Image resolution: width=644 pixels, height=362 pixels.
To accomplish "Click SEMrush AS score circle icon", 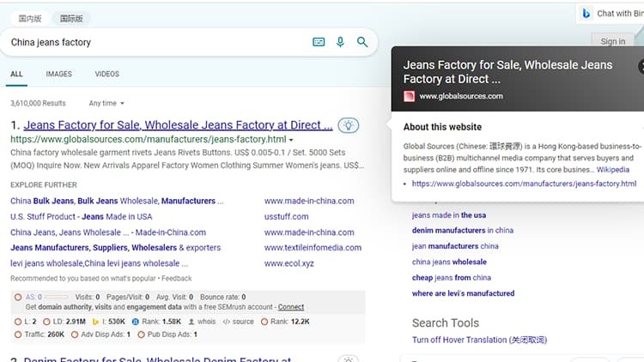I will (18, 297).
